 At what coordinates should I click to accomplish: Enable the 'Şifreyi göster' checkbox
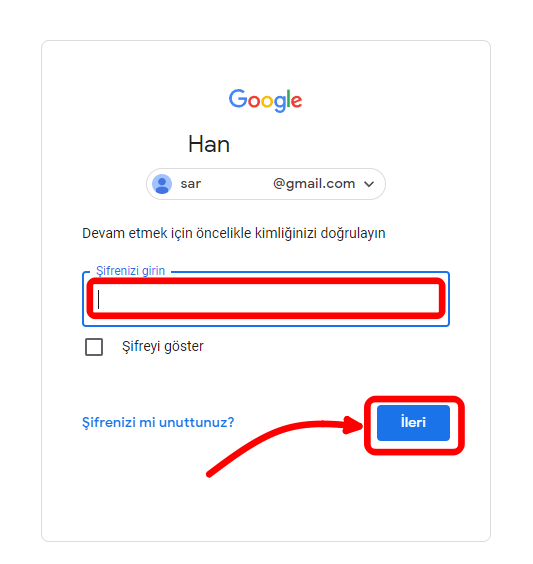click(94, 347)
